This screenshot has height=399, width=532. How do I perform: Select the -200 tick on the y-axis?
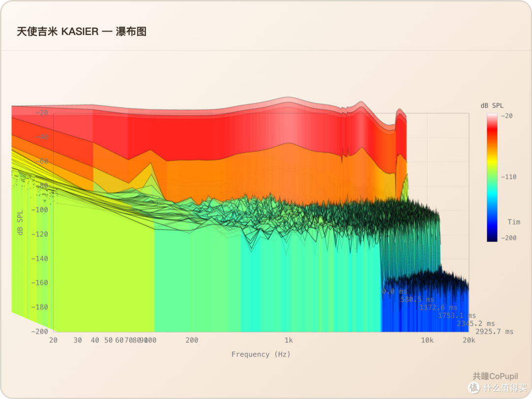[x=40, y=332]
